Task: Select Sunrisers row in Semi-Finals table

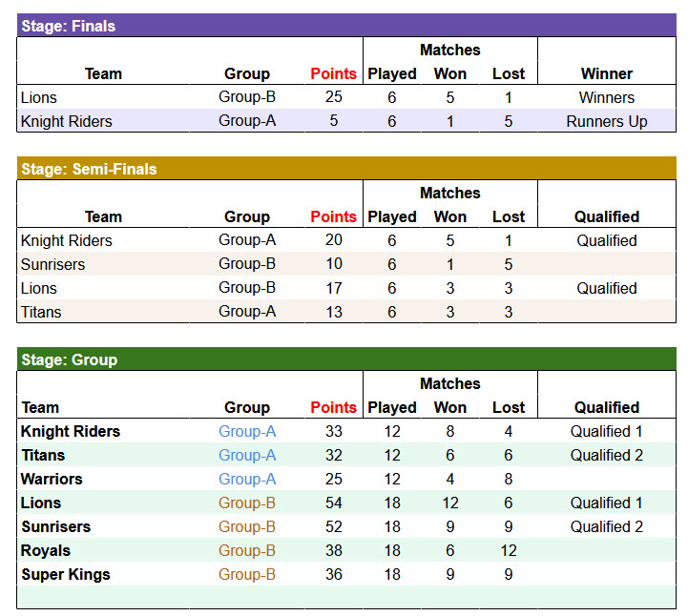Action: tap(52, 264)
